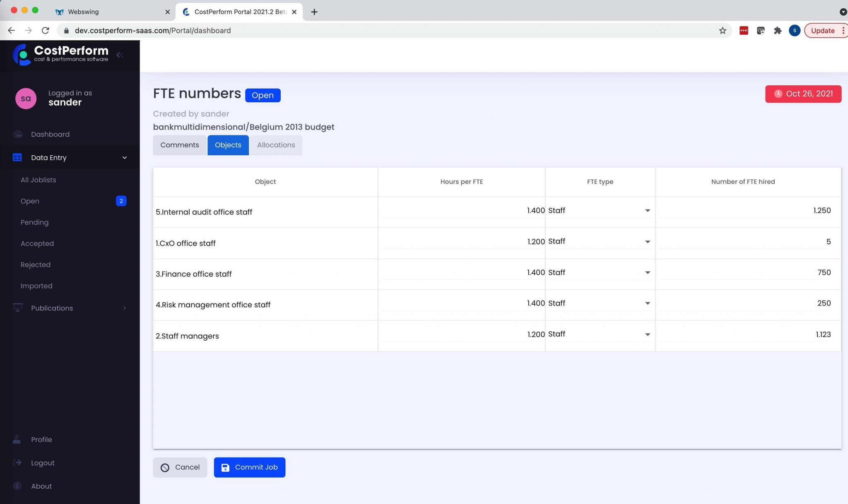848x504 pixels.
Task: Select the Dashboard icon in the sidebar
Action: coord(18,134)
